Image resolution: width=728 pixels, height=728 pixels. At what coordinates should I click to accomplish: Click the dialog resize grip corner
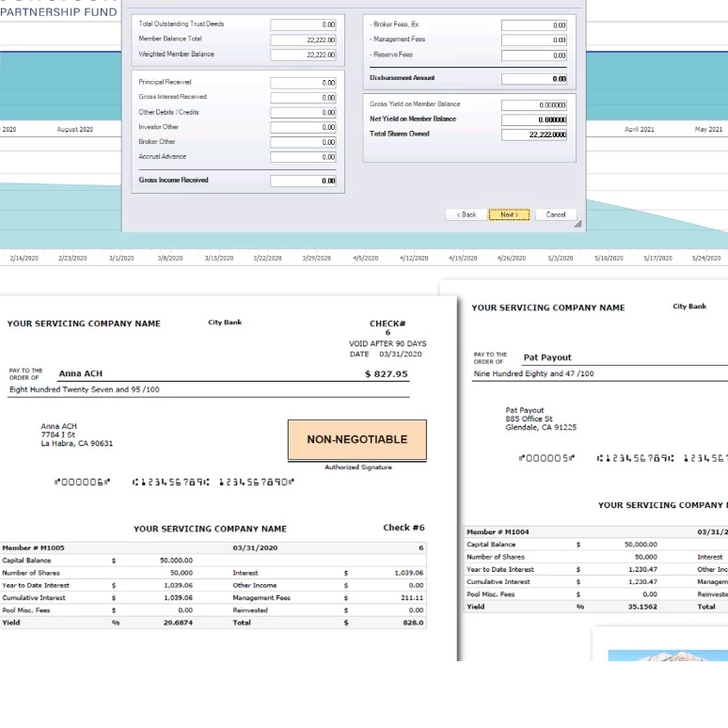[578, 225]
